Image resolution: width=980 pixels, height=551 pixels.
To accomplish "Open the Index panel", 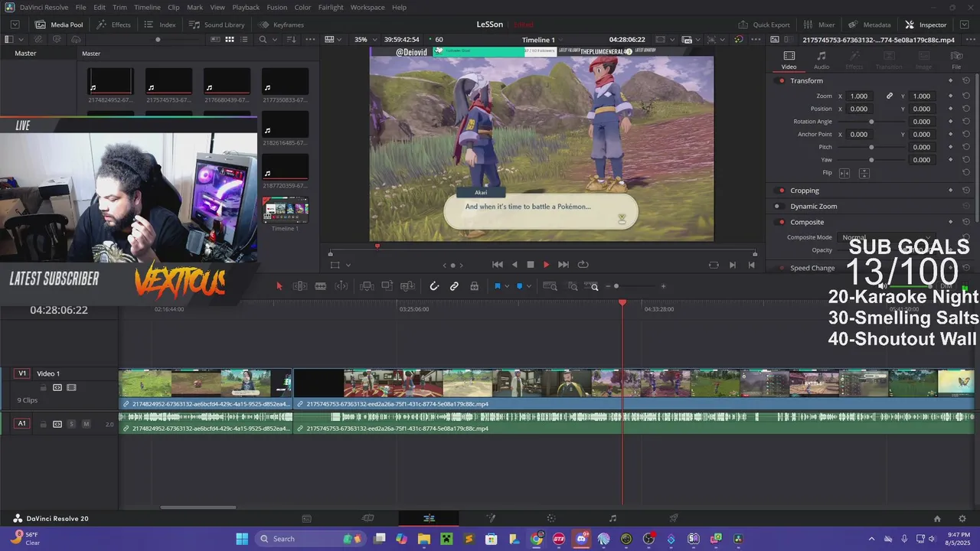I will (160, 24).
